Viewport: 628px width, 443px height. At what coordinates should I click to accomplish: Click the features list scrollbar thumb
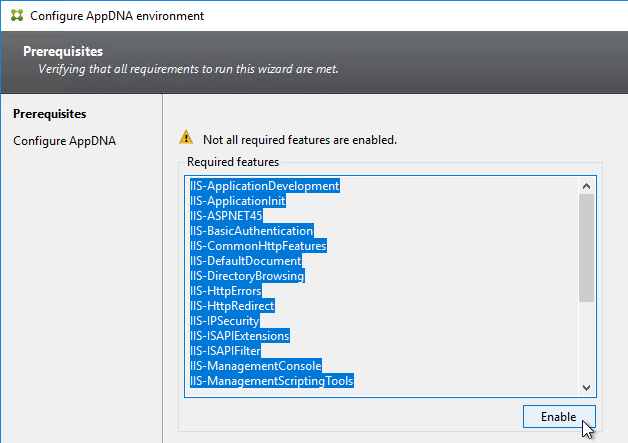click(x=586, y=248)
